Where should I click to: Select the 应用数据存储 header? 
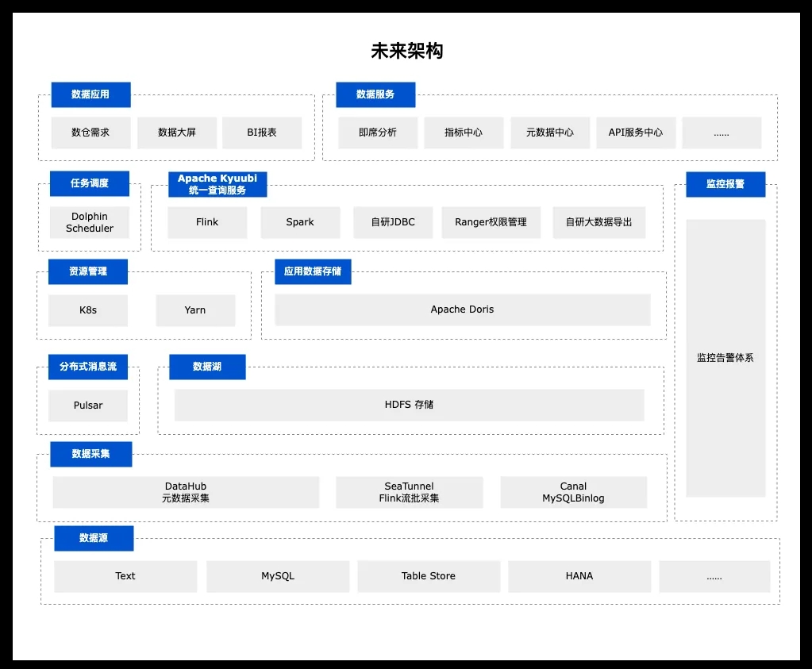pos(313,271)
